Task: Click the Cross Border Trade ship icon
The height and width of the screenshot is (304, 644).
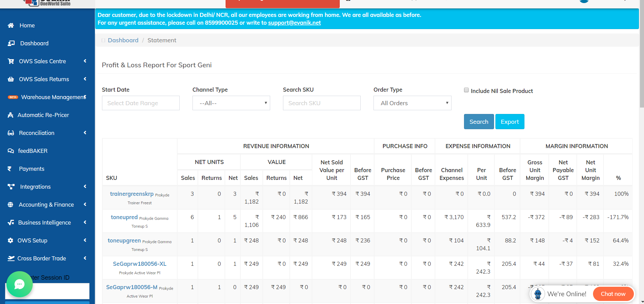Action: point(11,258)
